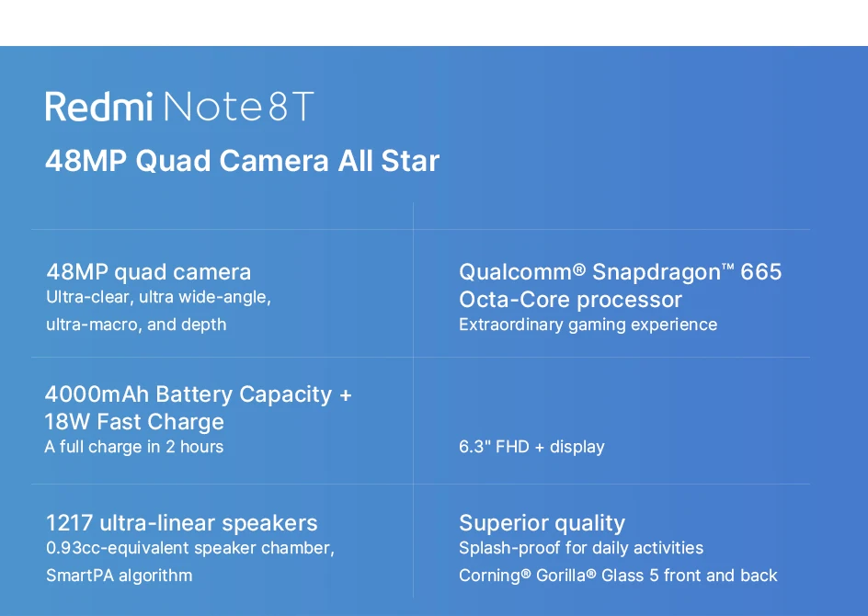This screenshot has width=868, height=616.
Task: Click the Qualcomm Snapdragon 665 heading
Action: [620, 272]
